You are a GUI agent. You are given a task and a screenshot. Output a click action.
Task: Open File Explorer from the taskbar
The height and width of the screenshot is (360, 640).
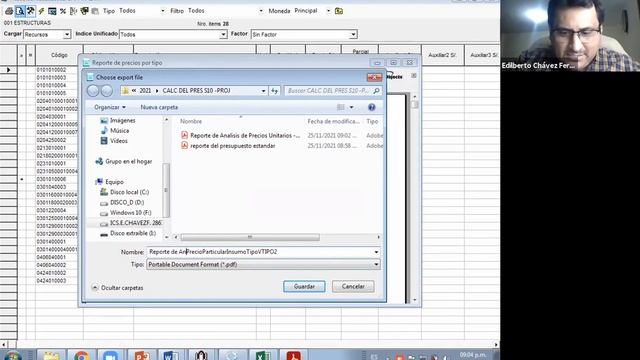pyautogui.click(x=51, y=355)
